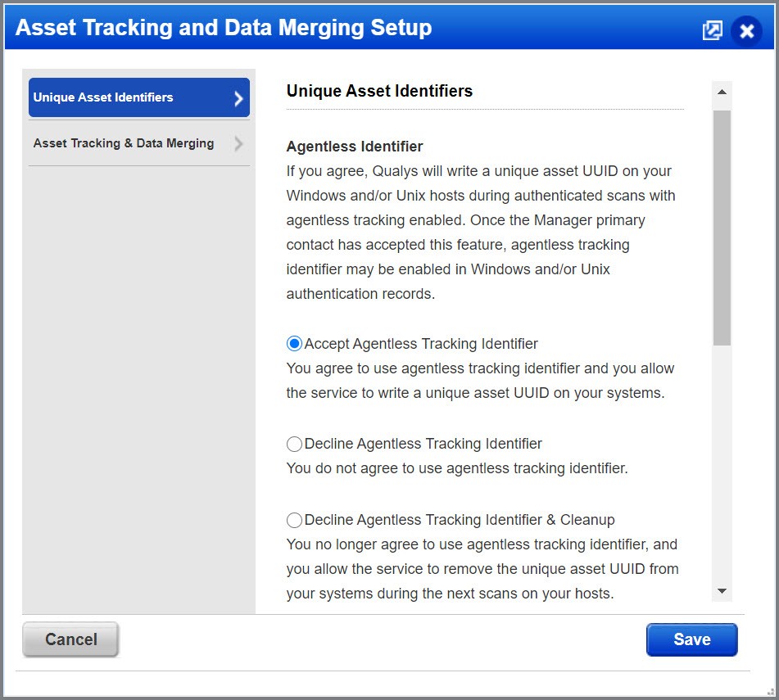The height and width of the screenshot is (700, 779).
Task: Click the scrollbar down arrow
Action: tap(722, 590)
